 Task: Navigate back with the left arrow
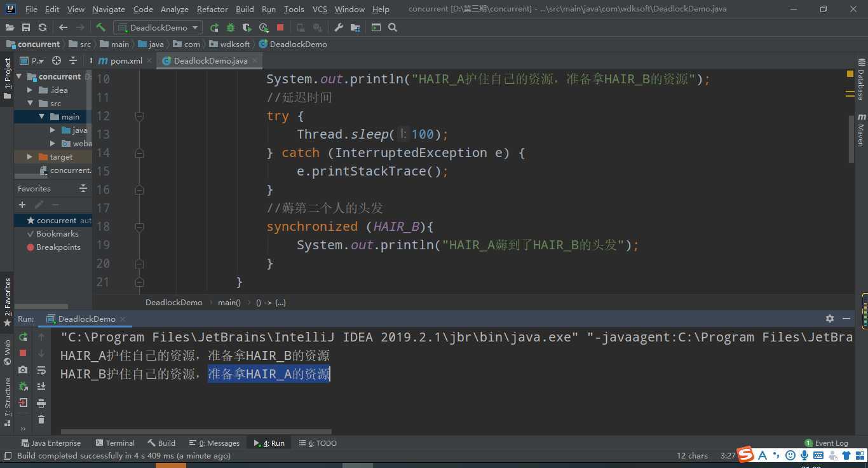coord(63,27)
